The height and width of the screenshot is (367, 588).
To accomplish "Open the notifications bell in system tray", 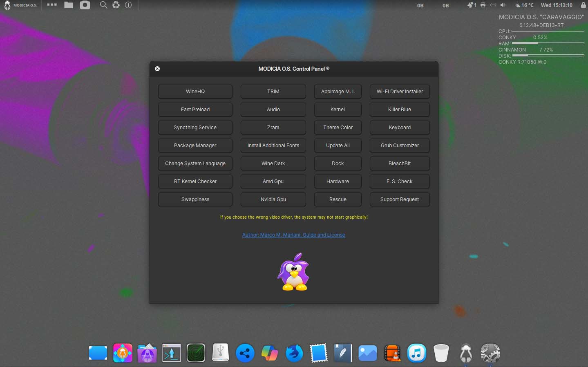I will (x=472, y=5).
